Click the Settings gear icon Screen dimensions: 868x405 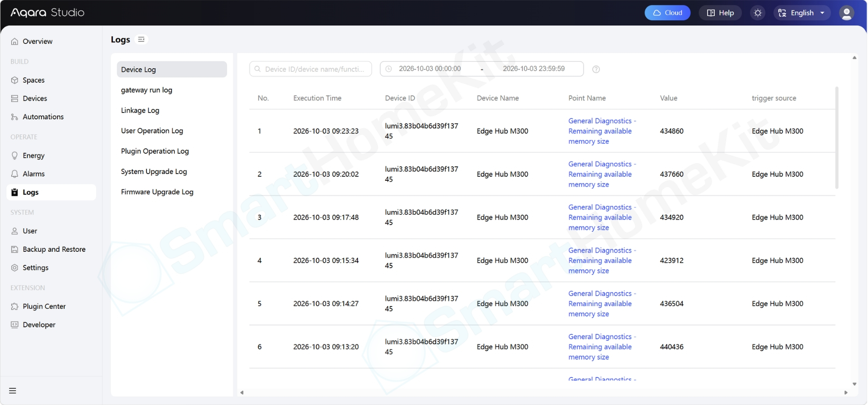click(14, 268)
